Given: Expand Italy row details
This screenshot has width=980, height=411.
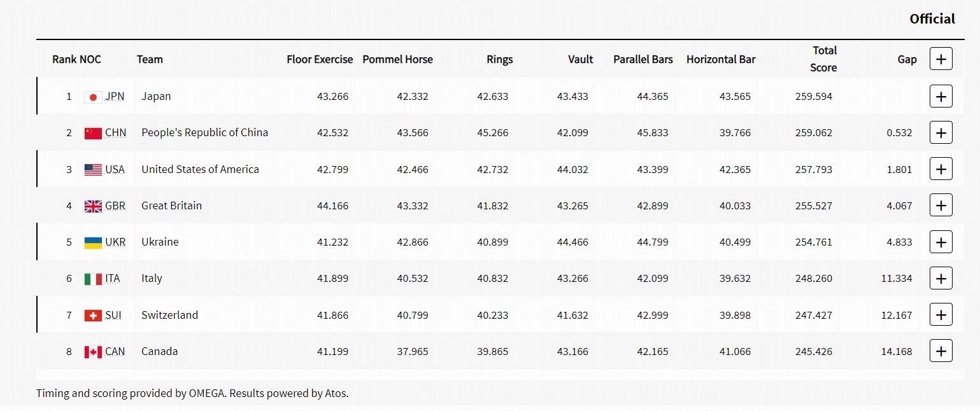Looking at the screenshot, I should (x=941, y=278).
